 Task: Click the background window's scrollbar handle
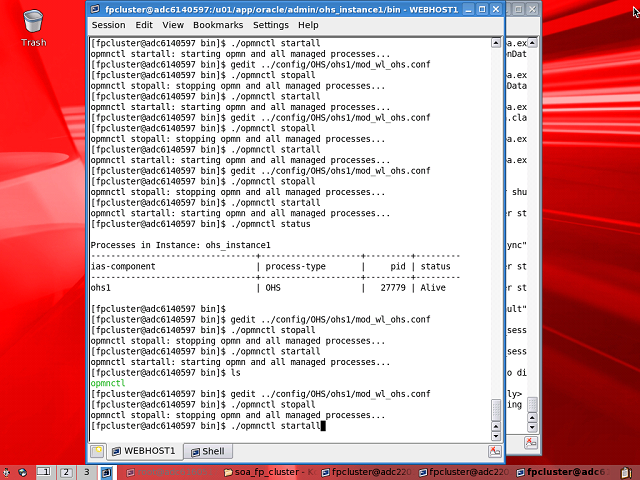pos(533,404)
